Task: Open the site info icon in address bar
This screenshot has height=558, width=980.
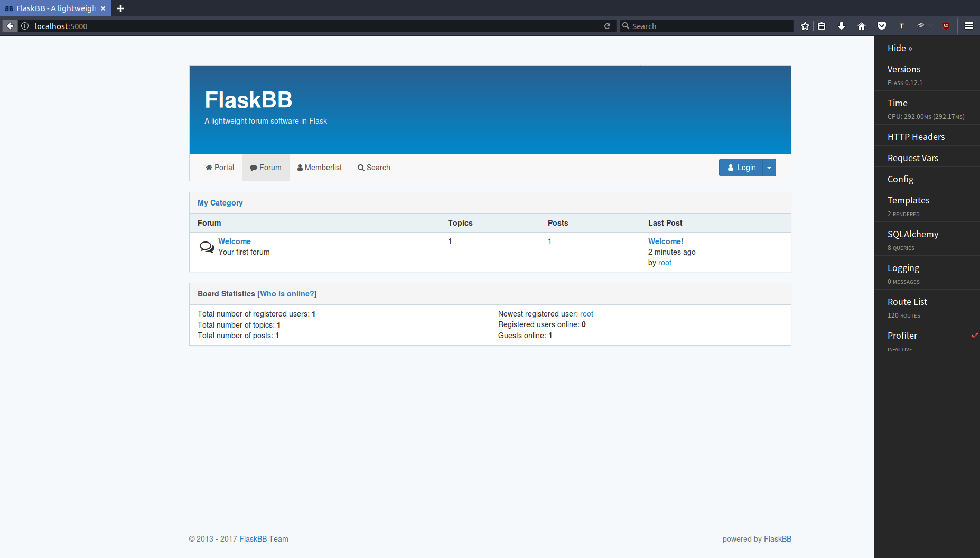Action: pos(25,26)
